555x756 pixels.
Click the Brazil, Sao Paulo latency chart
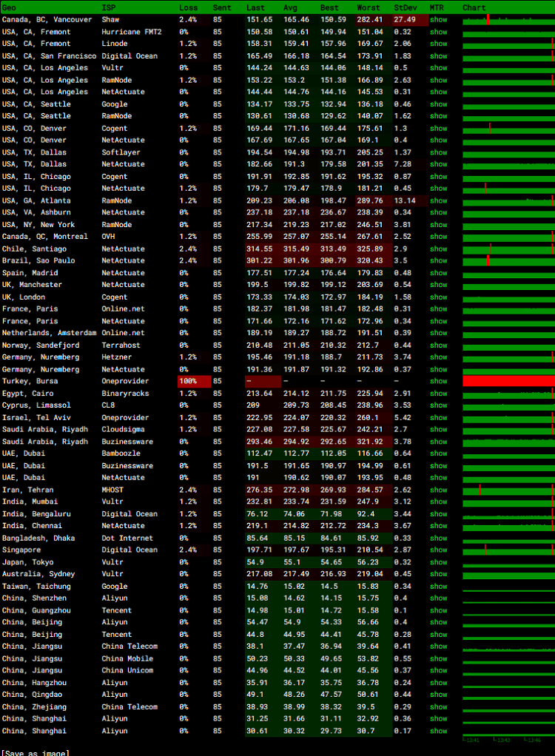[508, 261]
